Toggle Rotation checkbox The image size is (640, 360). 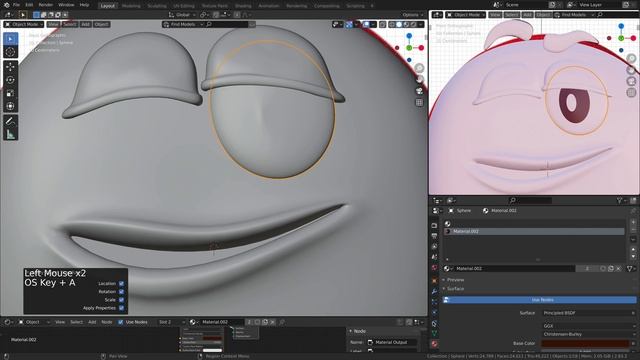pos(121,291)
